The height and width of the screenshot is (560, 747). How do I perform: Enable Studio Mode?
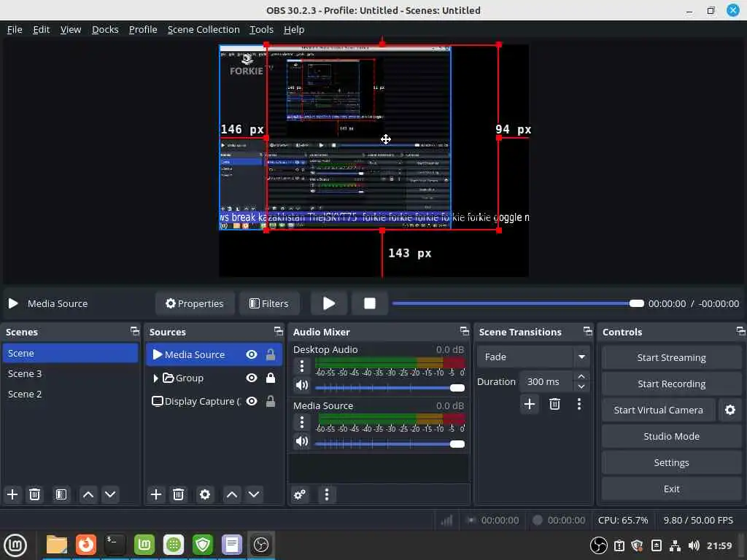tap(671, 436)
